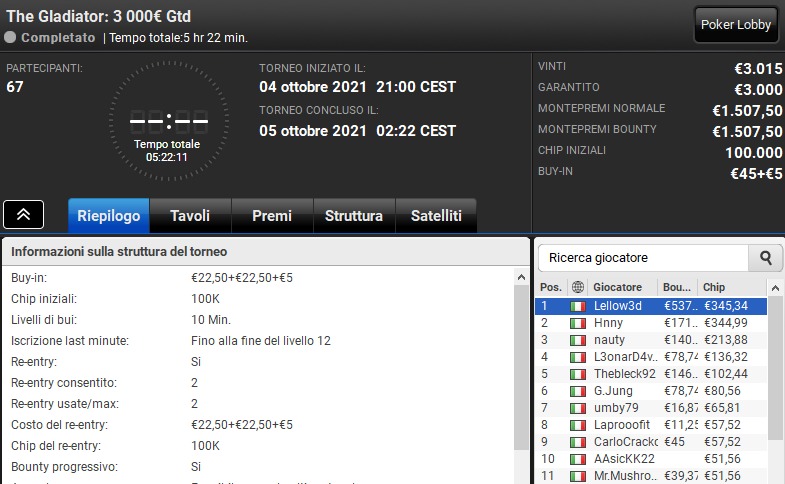This screenshot has width=785, height=484.
Task: Click the flag beside Thebleck92
Action: (x=578, y=374)
